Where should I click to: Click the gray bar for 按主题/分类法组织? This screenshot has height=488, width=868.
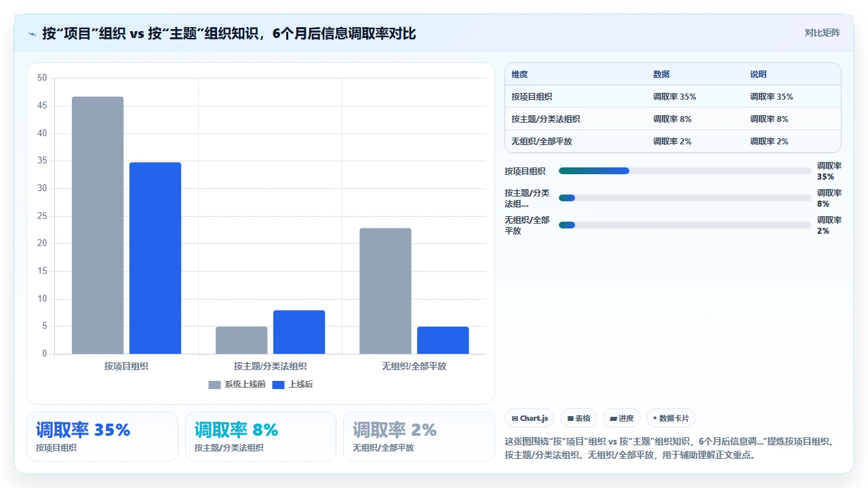coord(241,340)
